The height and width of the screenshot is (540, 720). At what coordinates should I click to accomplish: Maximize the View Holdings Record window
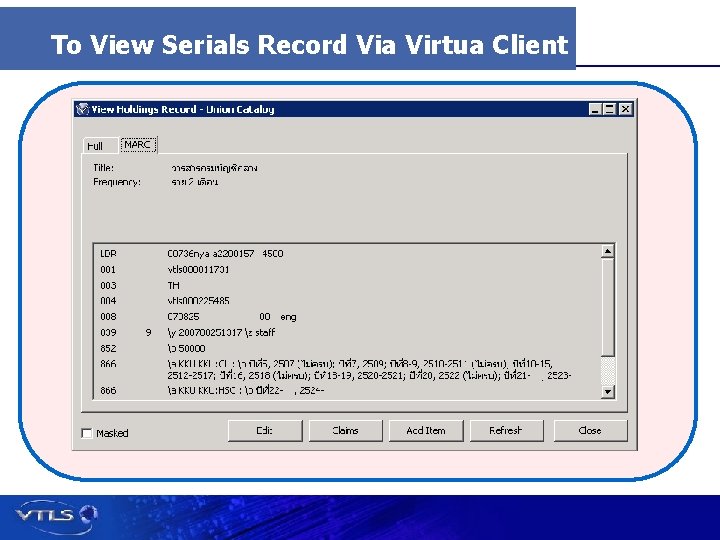pyautogui.click(x=609, y=109)
